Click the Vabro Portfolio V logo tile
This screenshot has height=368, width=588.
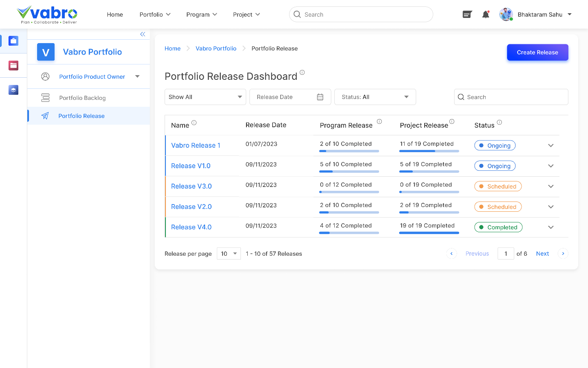(46, 52)
